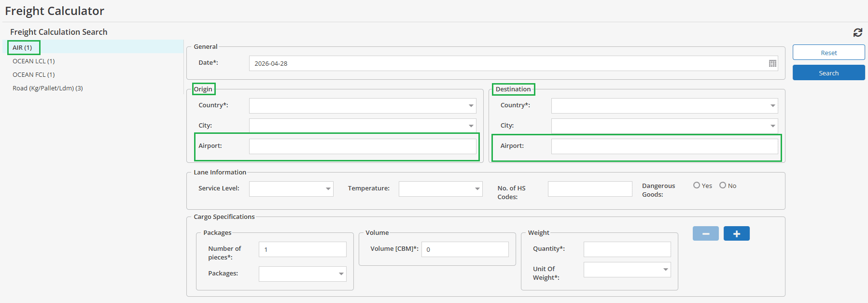This screenshot has width=868, height=303.
Task: Select Road (Kg/Pallet/Ldm) (3) category
Action: [x=93, y=88]
